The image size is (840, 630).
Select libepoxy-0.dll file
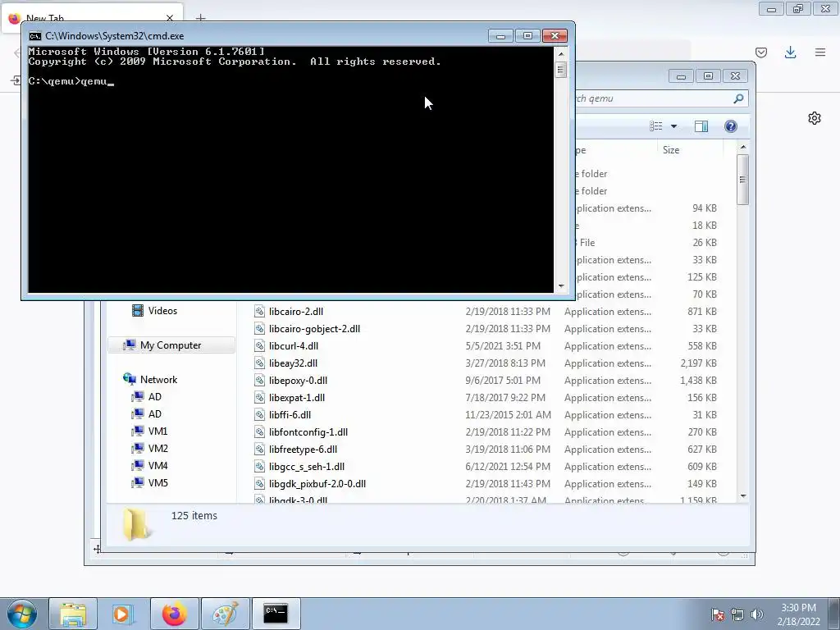pos(298,381)
